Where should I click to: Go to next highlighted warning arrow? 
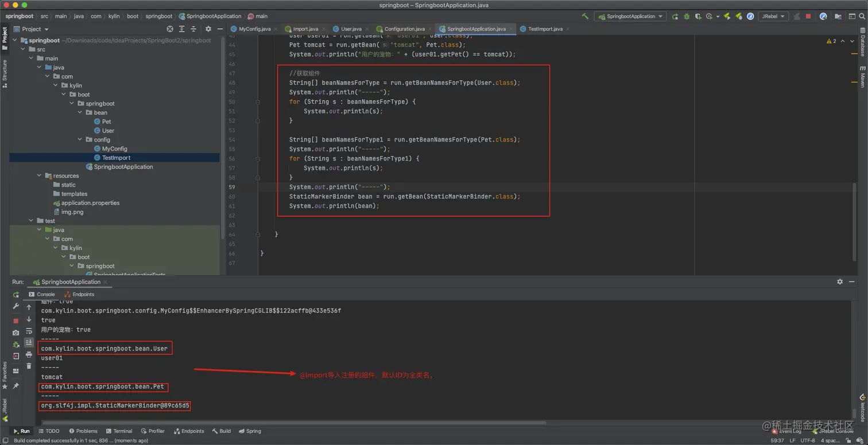tap(852, 41)
